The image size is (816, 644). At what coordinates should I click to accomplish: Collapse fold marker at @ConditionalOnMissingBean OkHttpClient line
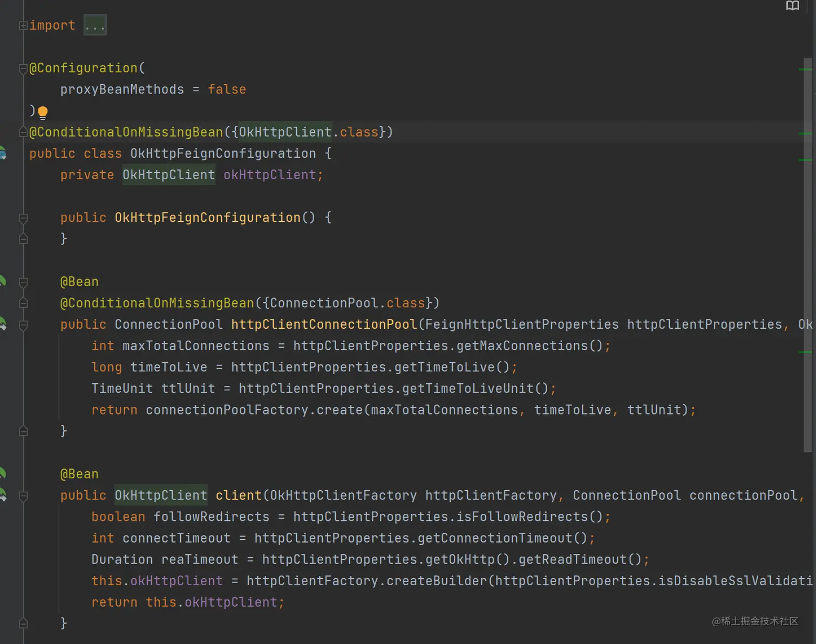click(x=23, y=132)
